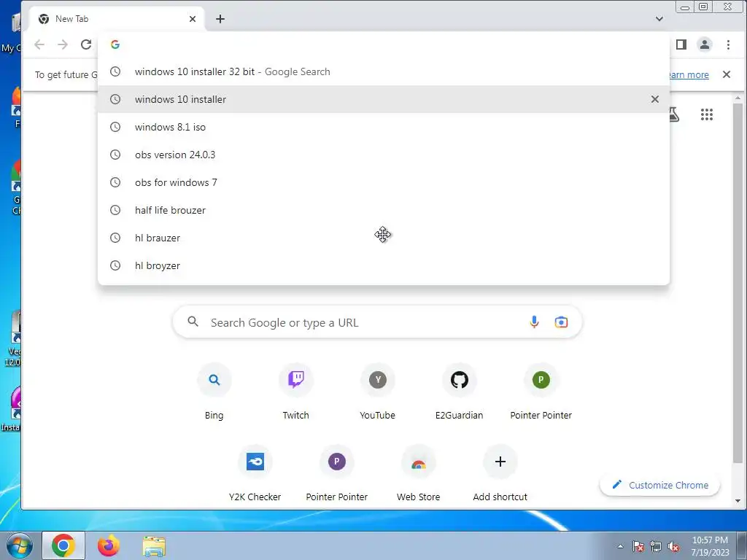This screenshot has height=560, width=747.
Task: Open the Google apps grid
Action: (x=707, y=114)
